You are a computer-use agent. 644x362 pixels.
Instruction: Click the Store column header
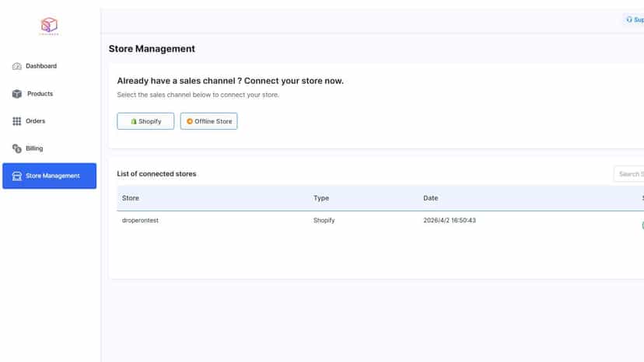131,198
